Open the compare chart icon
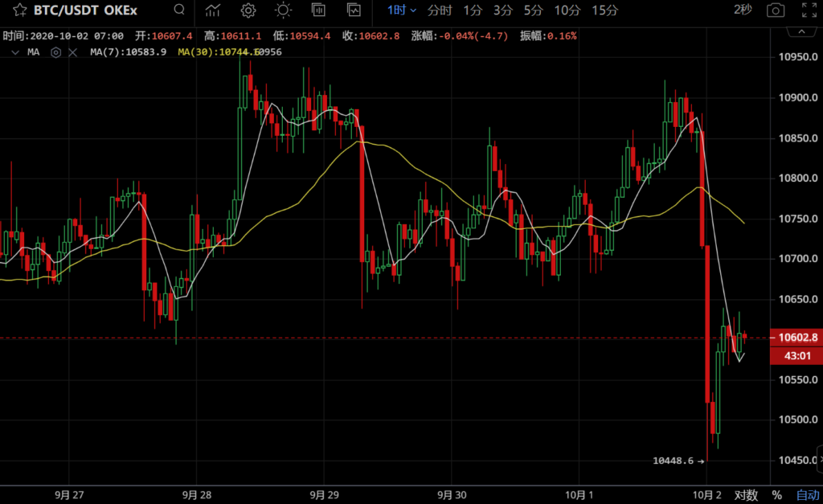Screen dimensions: 823x504 pyautogui.click(x=354, y=10)
